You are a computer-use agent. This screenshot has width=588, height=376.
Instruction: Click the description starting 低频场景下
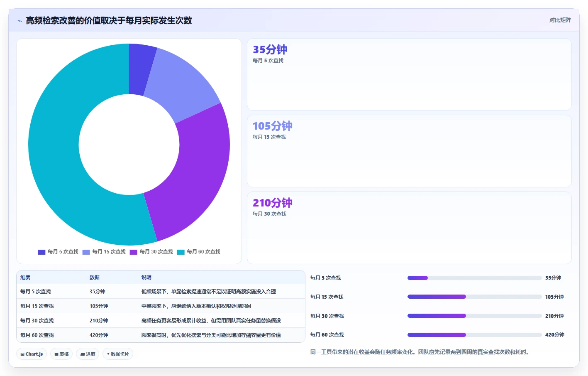coord(209,292)
